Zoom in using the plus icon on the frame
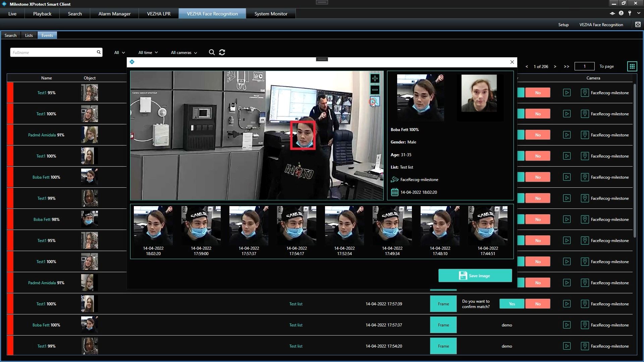 375,78
